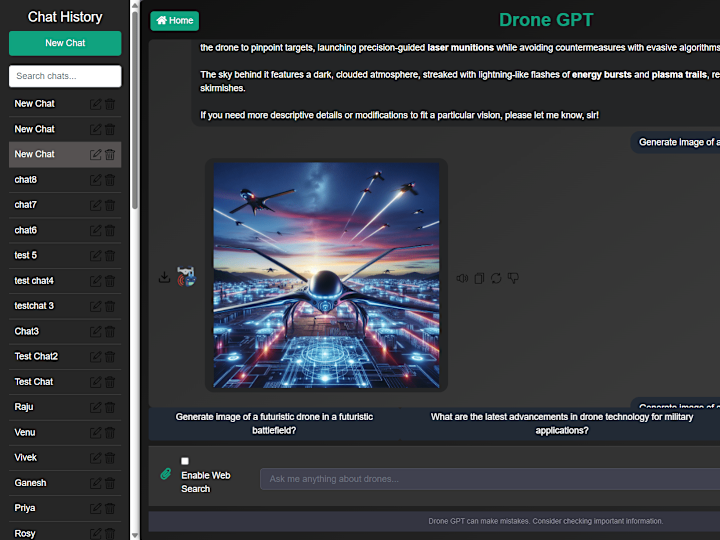Edit the Venu chat name

pyautogui.click(x=96, y=433)
